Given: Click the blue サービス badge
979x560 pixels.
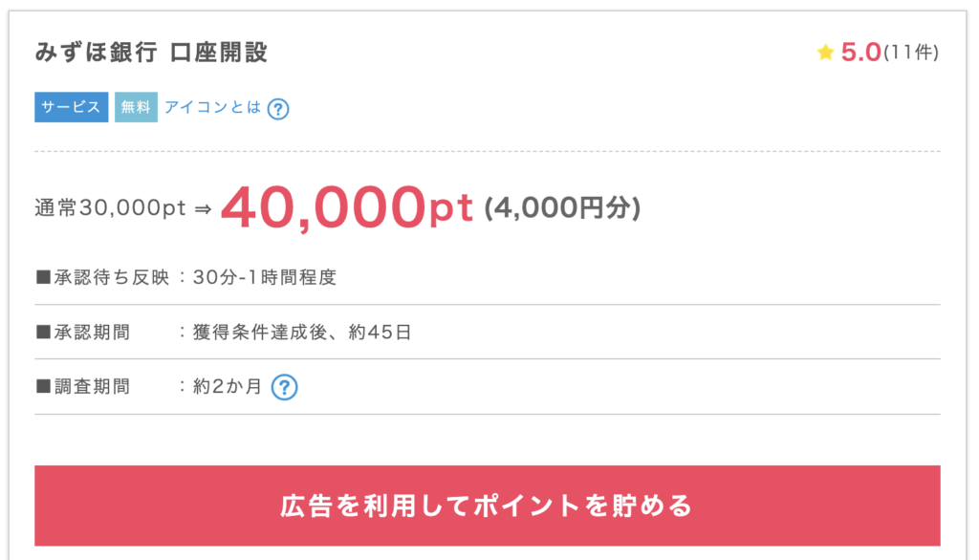Looking at the screenshot, I should pyautogui.click(x=72, y=107).
